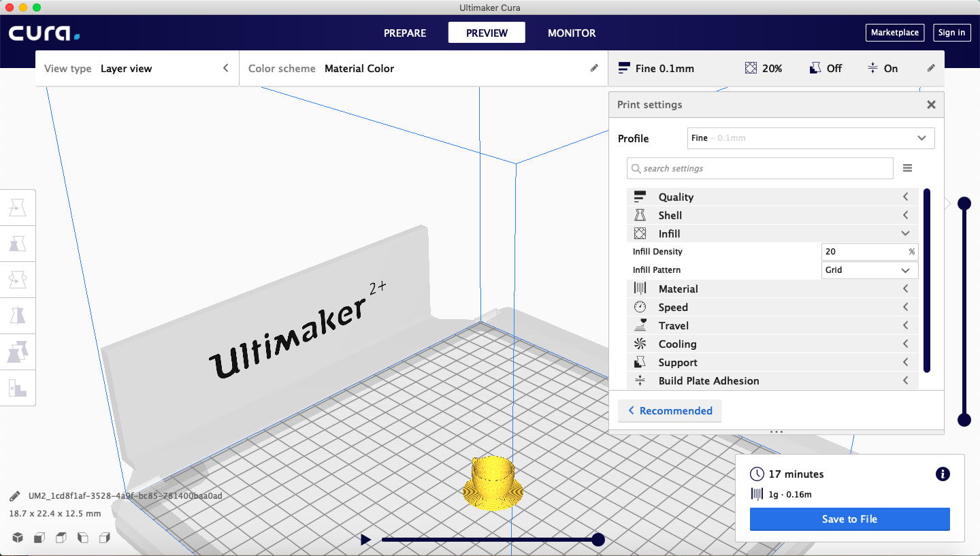Click the 1g · 0.16m material usage text
The width and height of the screenshot is (980, 556).
pos(790,495)
